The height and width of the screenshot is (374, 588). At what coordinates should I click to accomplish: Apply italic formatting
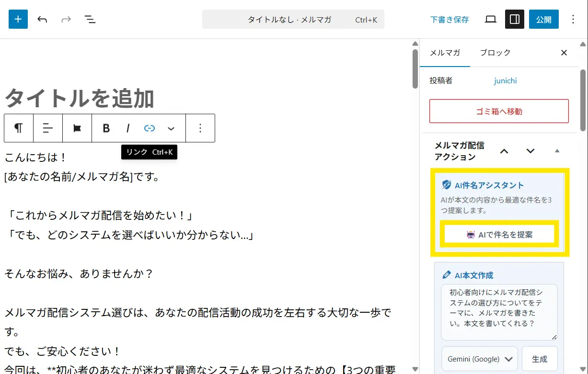coord(128,128)
